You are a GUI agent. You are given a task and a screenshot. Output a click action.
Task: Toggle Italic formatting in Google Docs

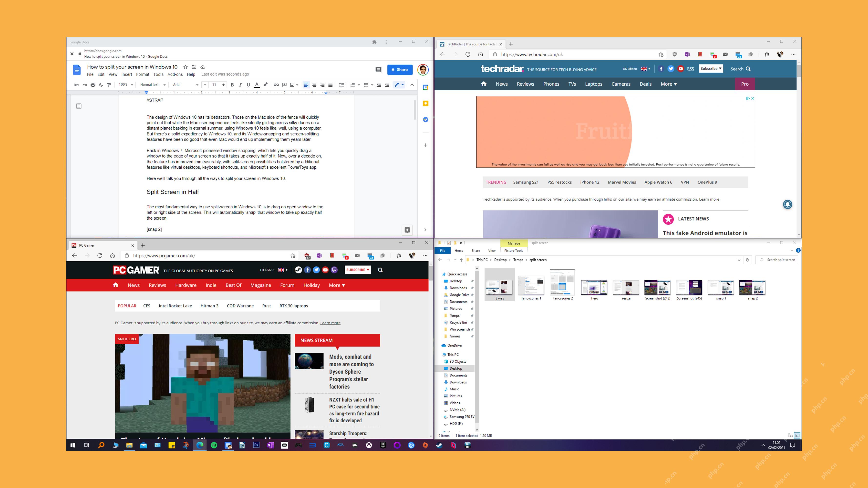(240, 85)
